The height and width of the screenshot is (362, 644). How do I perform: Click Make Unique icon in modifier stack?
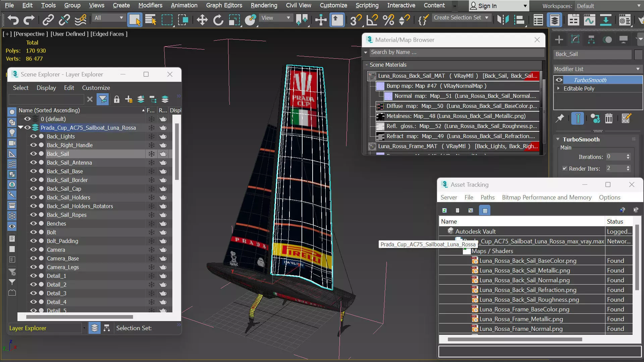point(595,118)
